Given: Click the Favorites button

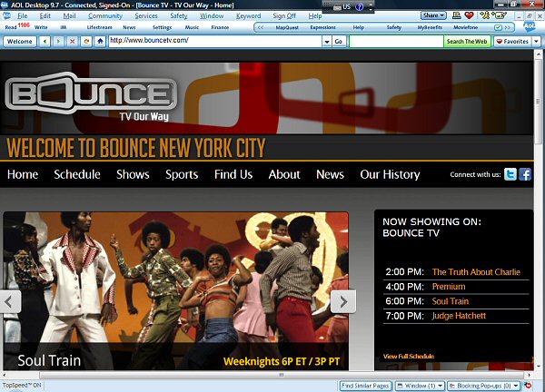Looking at the screenshot, I should (512, 42).
